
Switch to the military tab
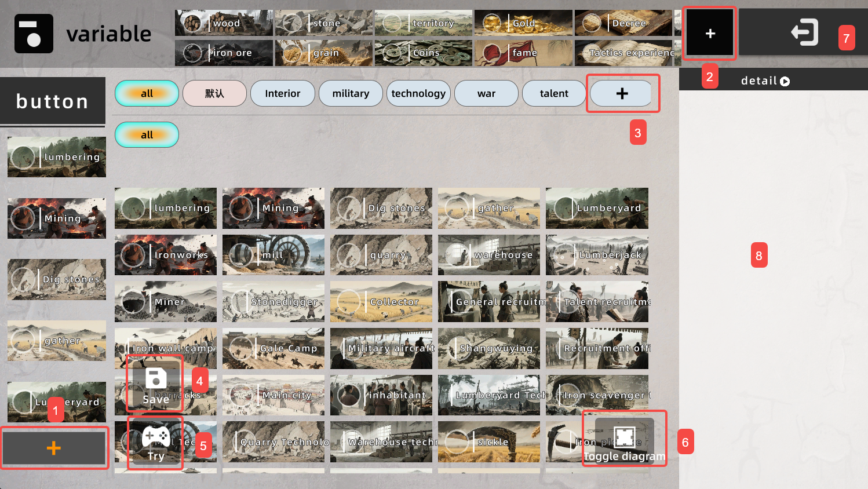pos(351,93)
